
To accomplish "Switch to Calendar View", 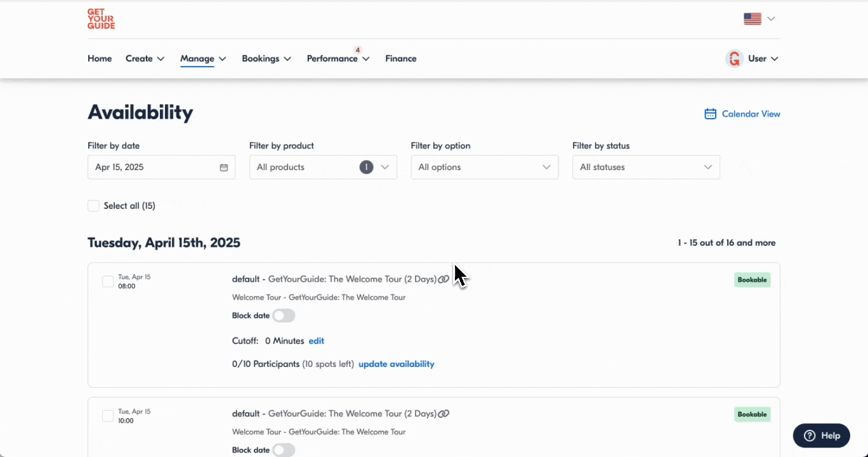I will [742, 114].
